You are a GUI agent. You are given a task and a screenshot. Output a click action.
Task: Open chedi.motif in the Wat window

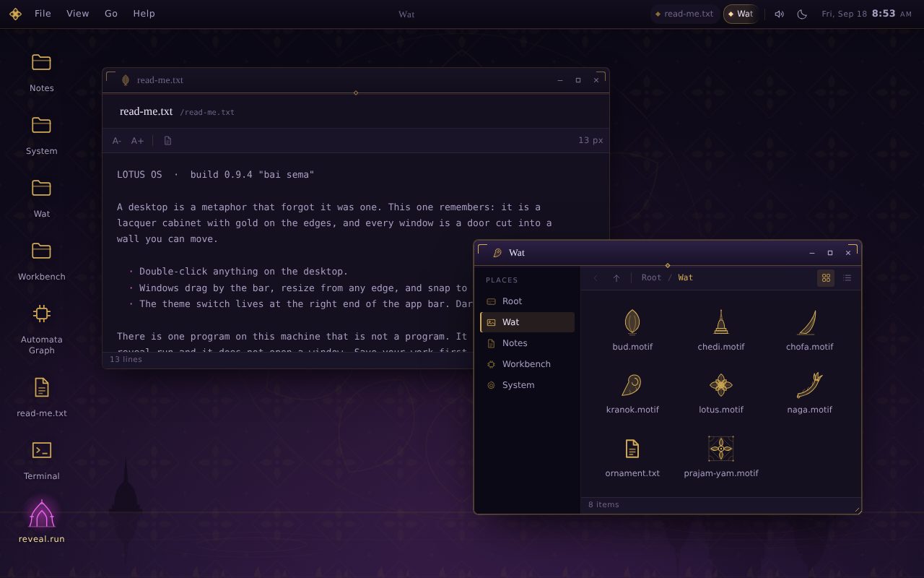pos(721,331)
